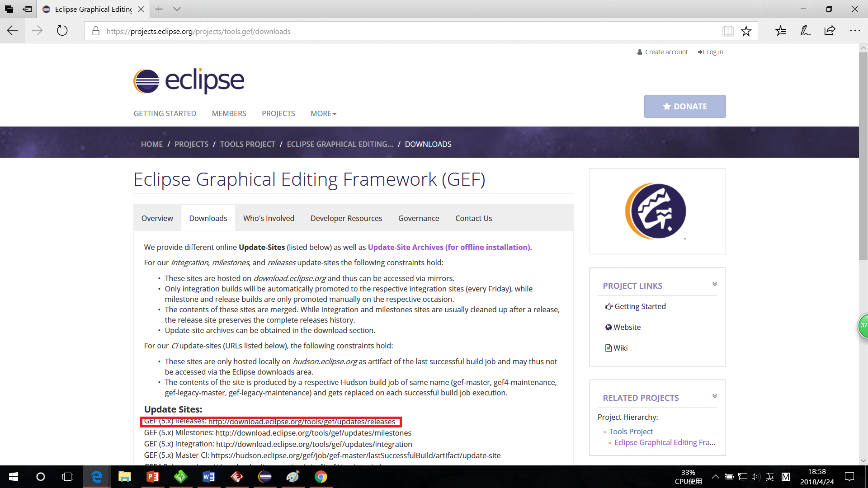The width and height of the screenshot is (868, 488).
Task: Switch to the Overview tab
Action: click(157, 218)
